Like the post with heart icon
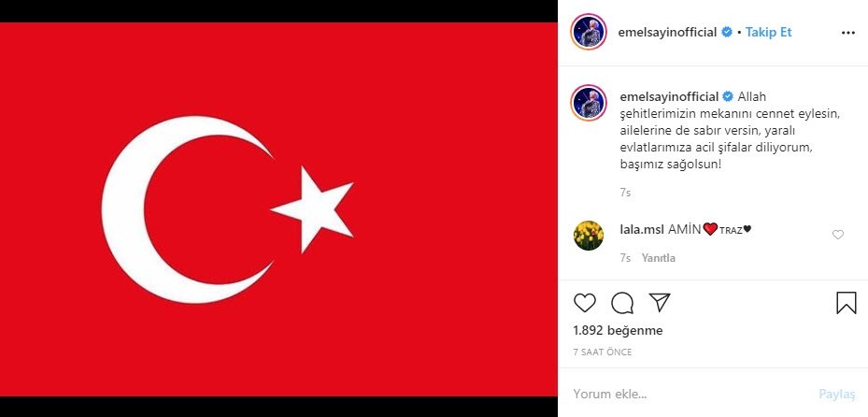The width and height of the screenshot is (868, 417). [x=585, y=303]
